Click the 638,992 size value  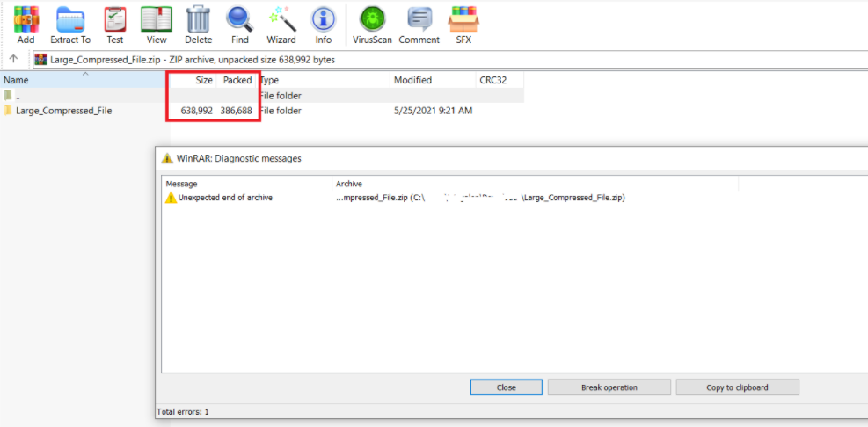point(196,111)
